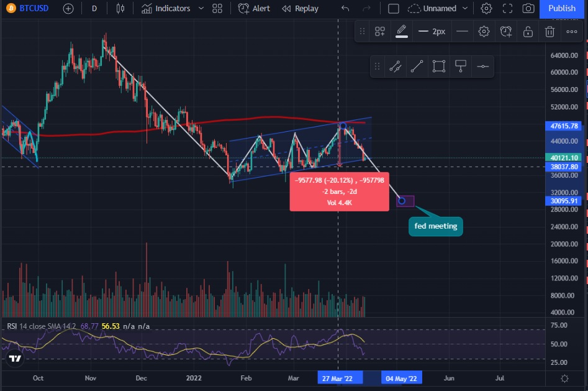Click the 40121.10 current price label

point(564,158)
